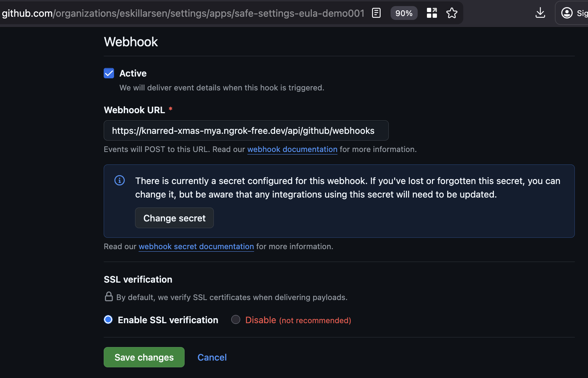The height and width of the screenshot is (378, 588).
Task: Click the info icon in the secret notice
Action: coord(119,180)
